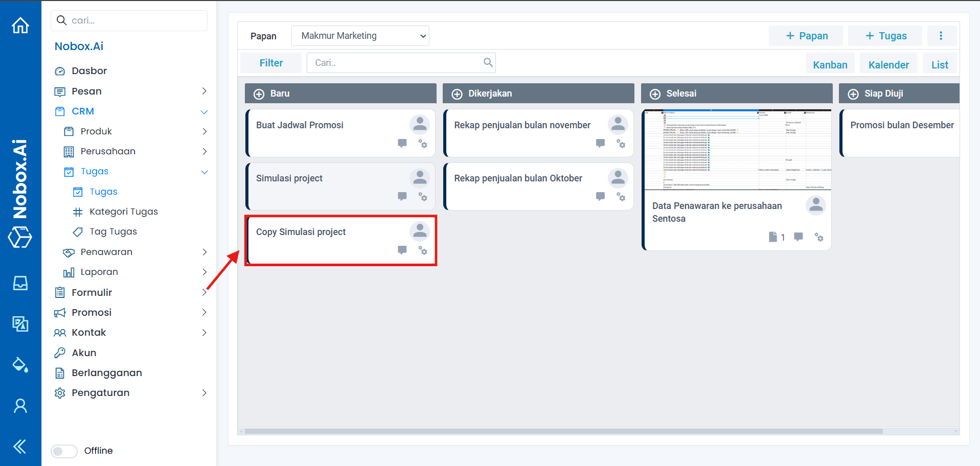Toggle the Offline switch at bottom of sidebar
The image size is (980, 466).
63,451
